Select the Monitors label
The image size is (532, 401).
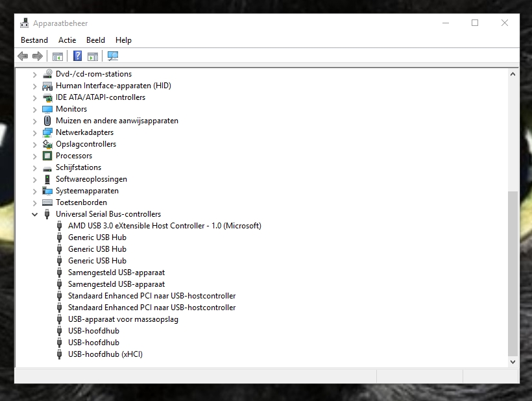pos(71,109)
